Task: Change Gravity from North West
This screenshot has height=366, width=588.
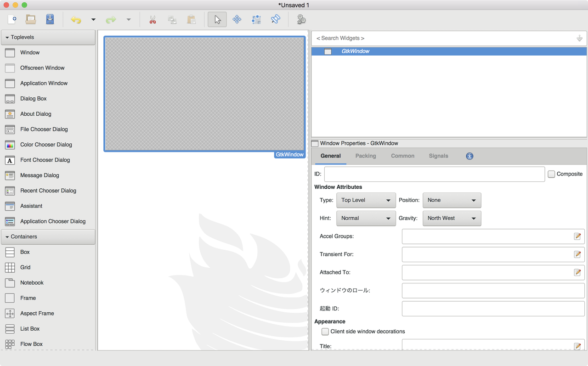Action: point(452,218)
